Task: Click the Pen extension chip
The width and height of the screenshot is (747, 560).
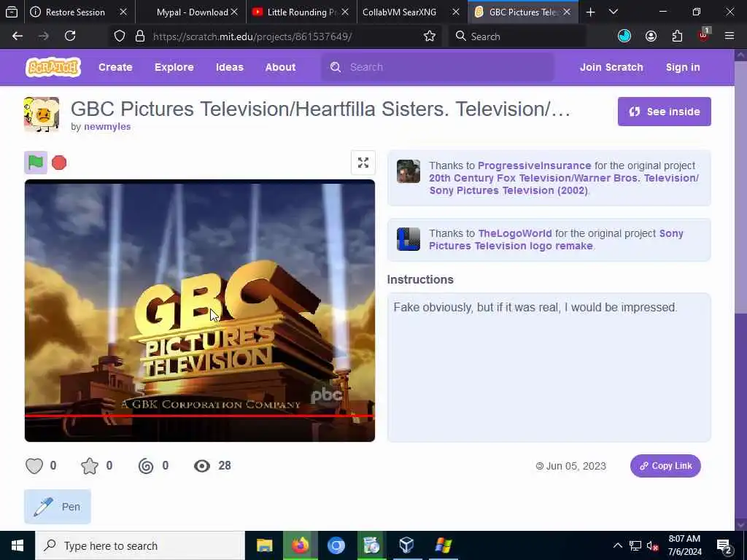Action: coord(57,507)
